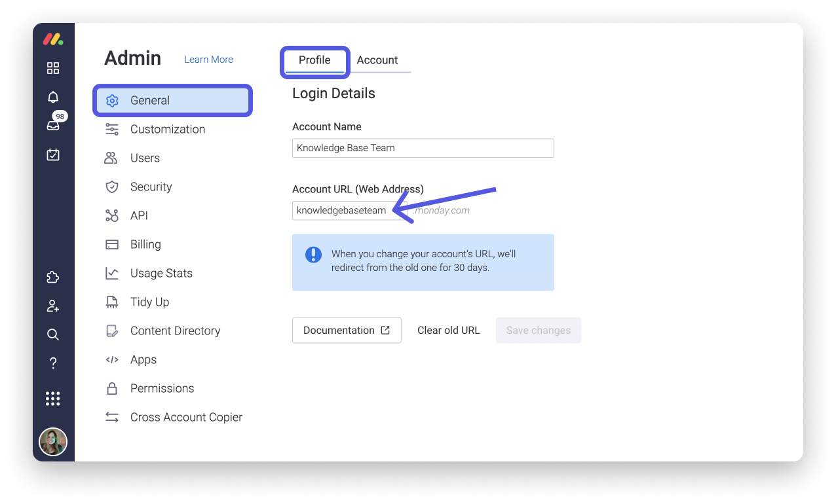Click the Permissions lock icon
Viewport: 836px width, 504px height.
point(112,388)
